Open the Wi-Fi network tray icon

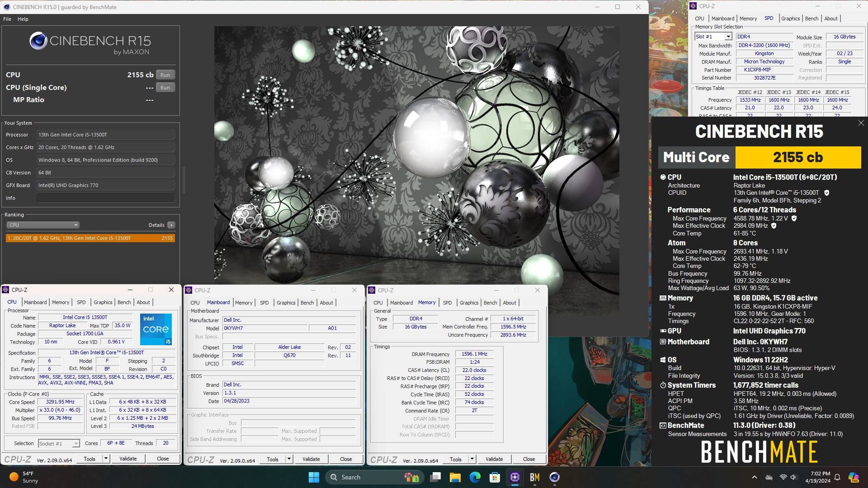(783, 477)
